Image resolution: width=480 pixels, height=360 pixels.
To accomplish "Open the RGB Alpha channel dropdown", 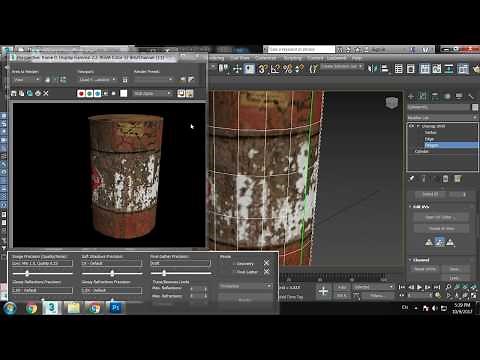I will [153, 94].
